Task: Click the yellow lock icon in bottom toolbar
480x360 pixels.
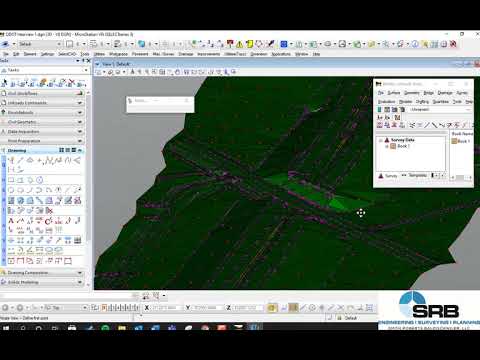Action: (272, 308)
